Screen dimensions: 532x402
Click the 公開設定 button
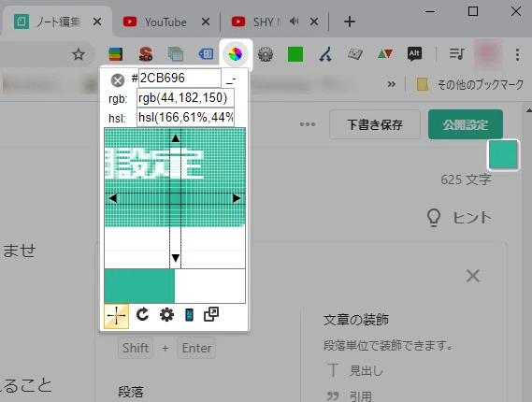[x=466, y=124]
